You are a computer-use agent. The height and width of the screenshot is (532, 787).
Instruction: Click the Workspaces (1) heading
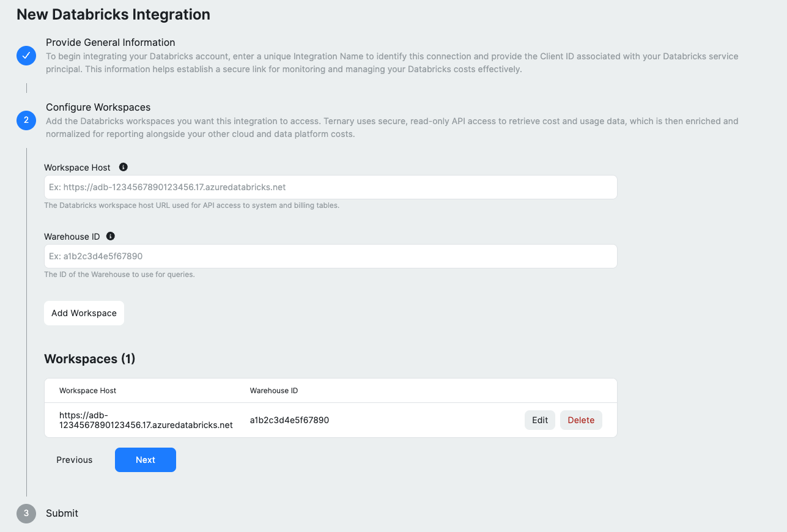tap(90, 359)
